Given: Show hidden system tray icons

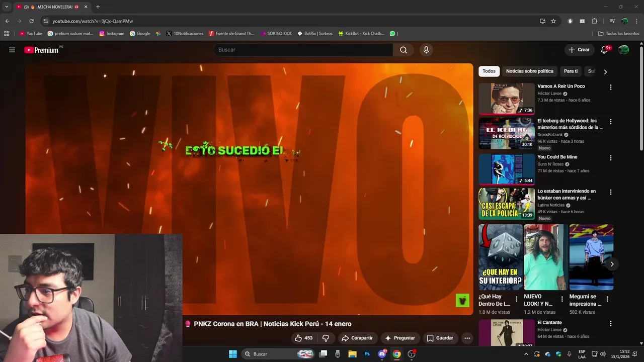Looking at the screenshot, I should pos(526,354).
